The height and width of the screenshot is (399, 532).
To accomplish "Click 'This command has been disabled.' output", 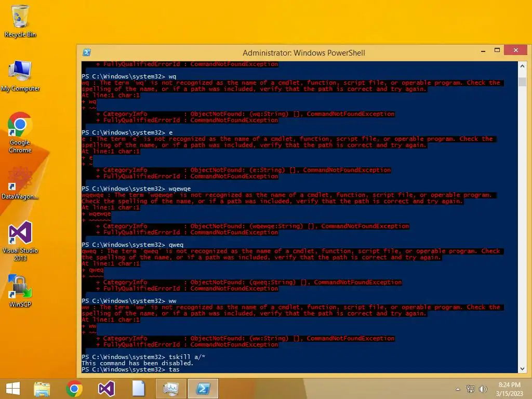I will [x=137, y=363].
